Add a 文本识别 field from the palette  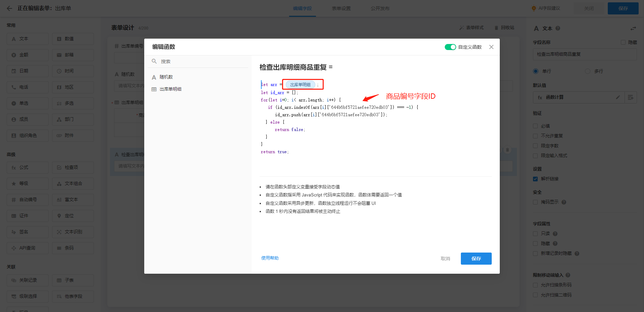click(x=73, y=232)
